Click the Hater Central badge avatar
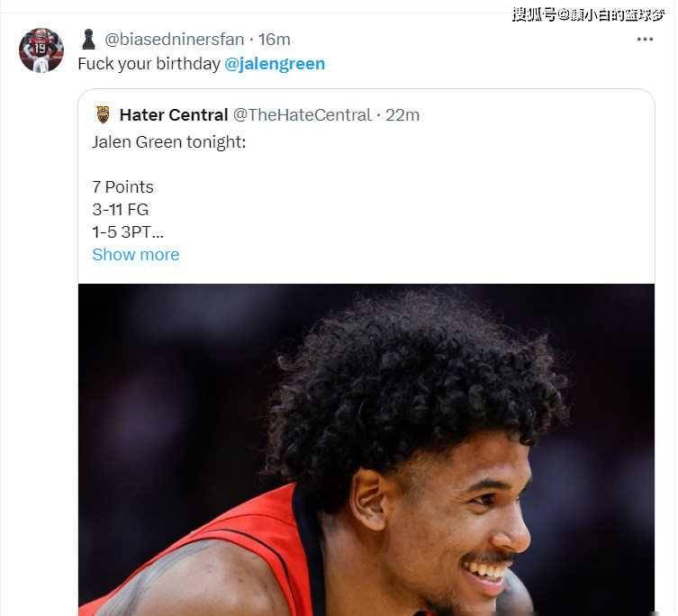This screenshot has width=678, height=616. tap(103, 114)
